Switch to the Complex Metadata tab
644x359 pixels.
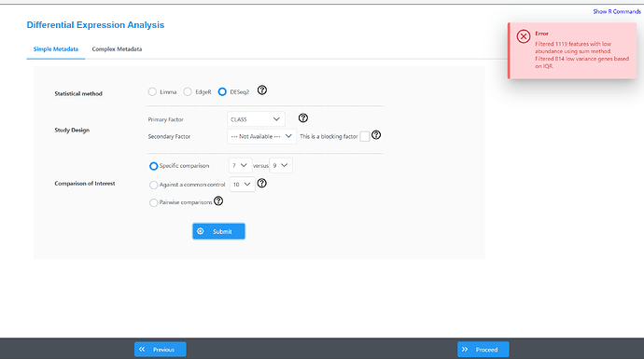tap(117, 49)
